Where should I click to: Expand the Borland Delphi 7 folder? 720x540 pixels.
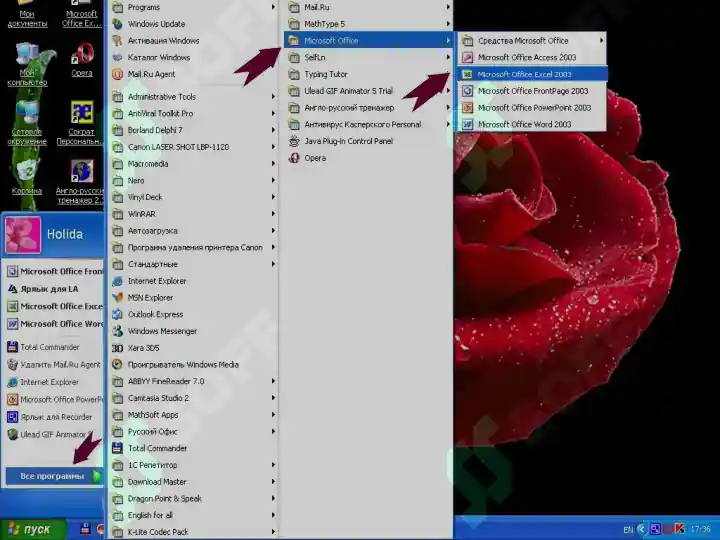pos(194,130)
